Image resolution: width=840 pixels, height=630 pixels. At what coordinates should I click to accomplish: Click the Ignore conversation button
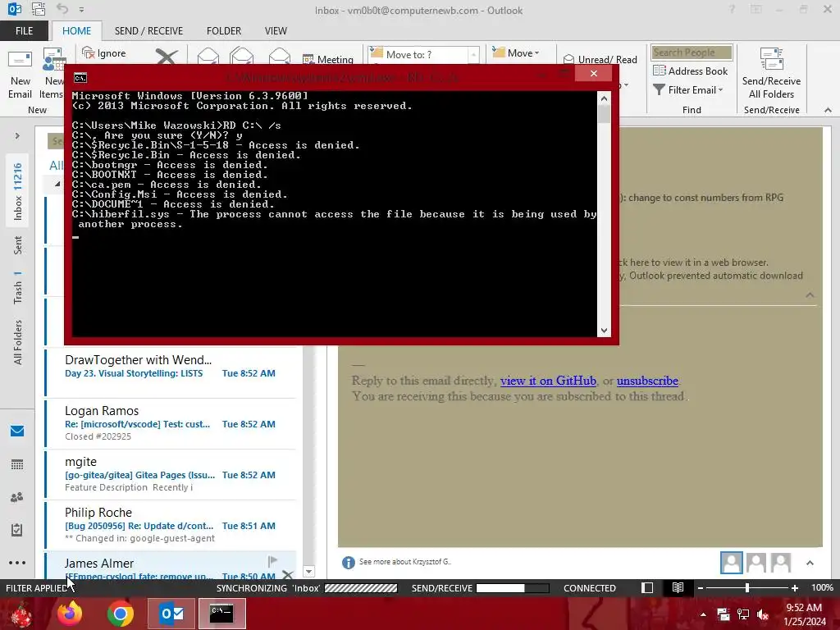pos(104,53)
